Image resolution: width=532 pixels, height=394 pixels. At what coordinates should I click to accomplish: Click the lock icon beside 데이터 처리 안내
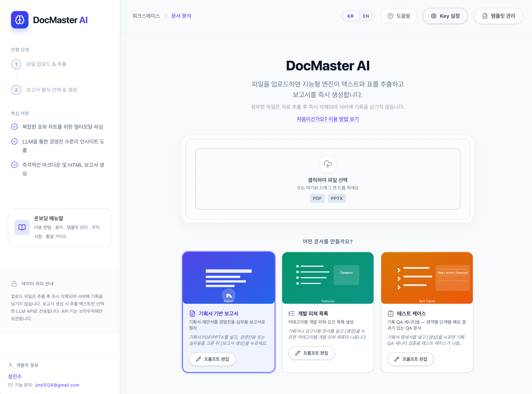14,284
